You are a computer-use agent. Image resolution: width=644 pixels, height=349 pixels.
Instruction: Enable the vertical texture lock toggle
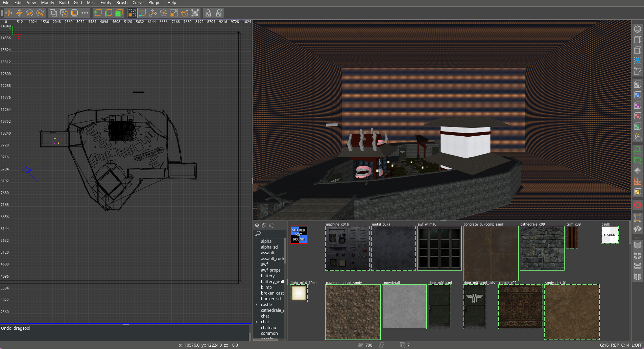click(219, 13)
